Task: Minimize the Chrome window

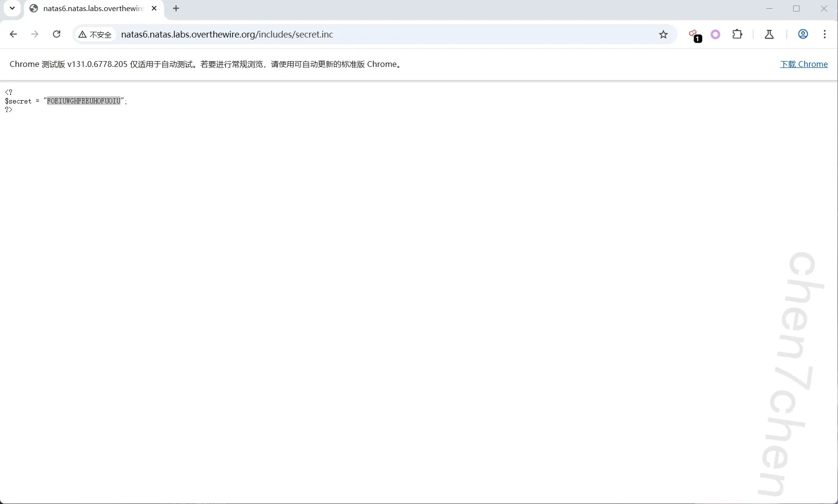Action: coord(769,9)
